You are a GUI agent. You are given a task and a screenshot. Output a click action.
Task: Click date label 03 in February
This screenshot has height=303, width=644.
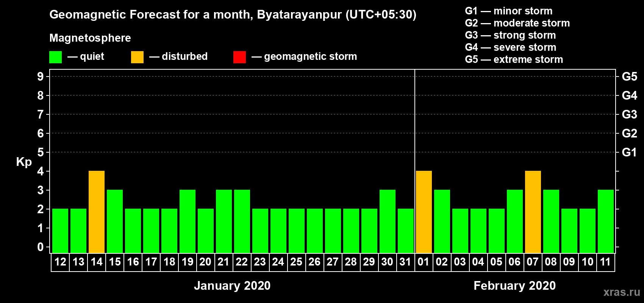point(460,262)
